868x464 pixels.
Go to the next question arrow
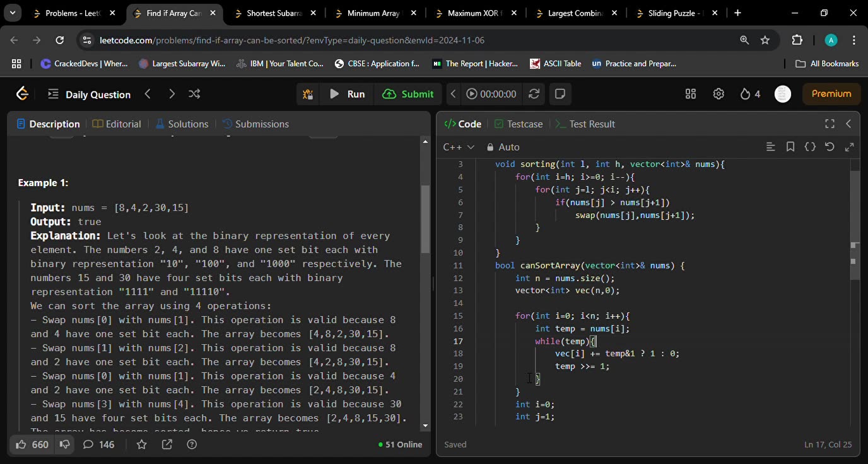click(x=172, y=94)
